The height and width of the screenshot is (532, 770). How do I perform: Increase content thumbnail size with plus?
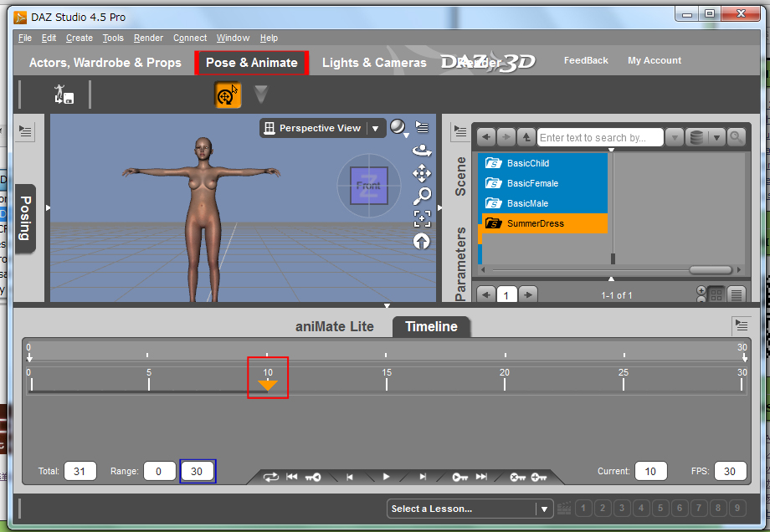[701, 290]
